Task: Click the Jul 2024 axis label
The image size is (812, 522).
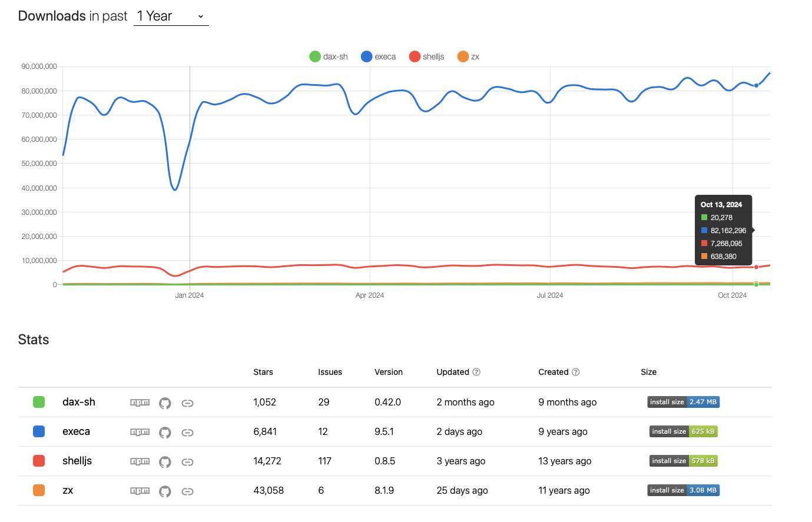Action: (x=549, y=295)
